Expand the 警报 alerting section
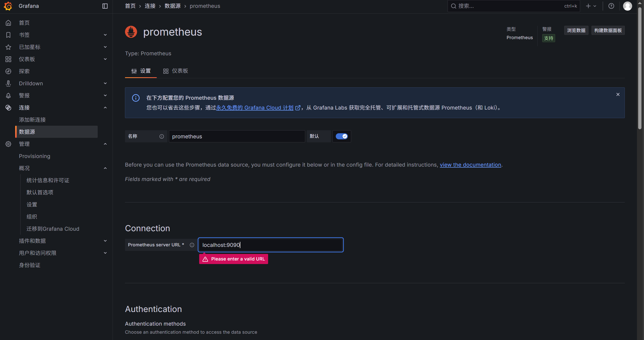Screen dimensions: 644x340 coord(105,95)
